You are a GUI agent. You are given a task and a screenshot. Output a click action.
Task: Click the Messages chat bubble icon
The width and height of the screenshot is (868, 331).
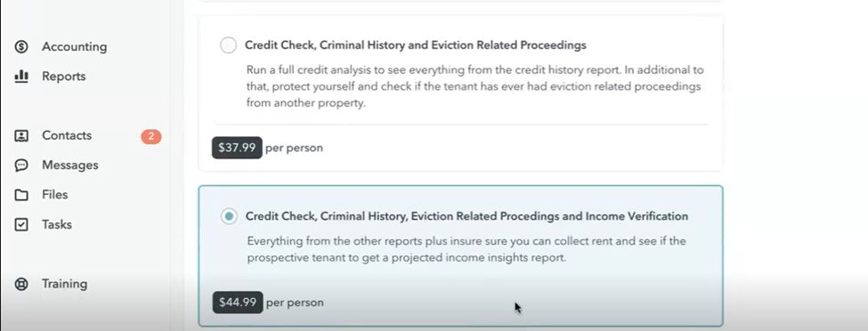21,165
